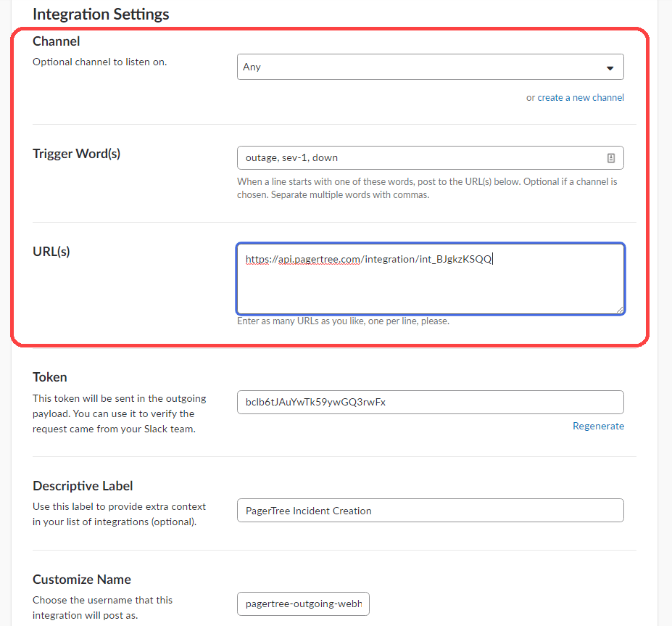Screen dimensions: 672x626
Task: Regenerate the integration token
Action: [598, 426]
